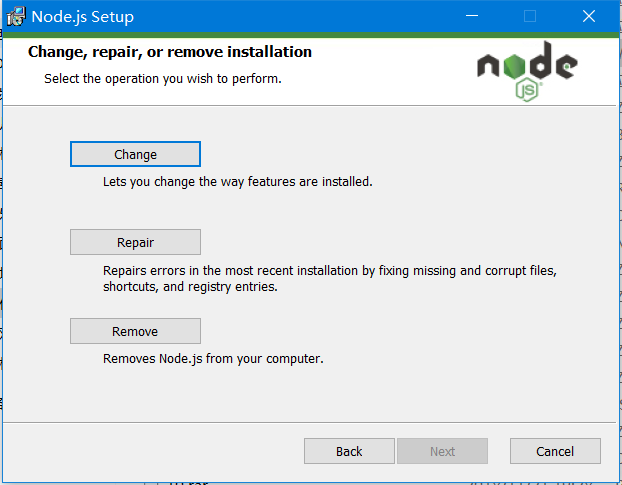
Task: Click 'Select the operation you wish to perform.' text
Action: tap(163, 79)
